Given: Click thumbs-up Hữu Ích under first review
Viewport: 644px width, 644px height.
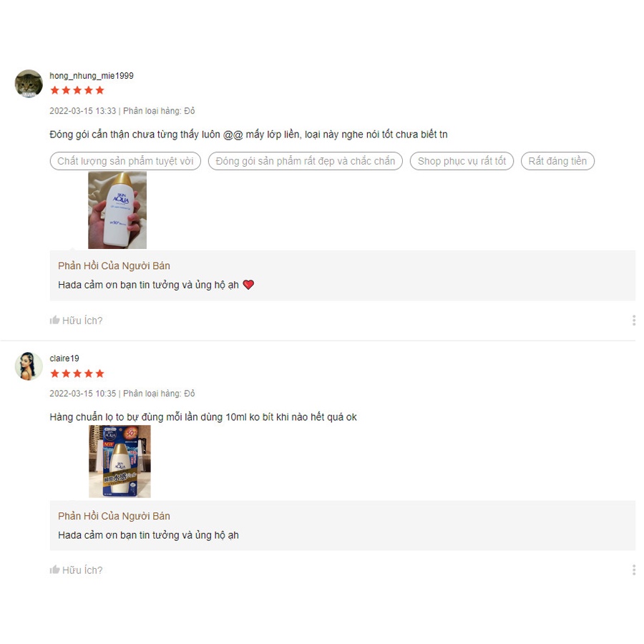Looking at the screenshot, I should point(76,321).
